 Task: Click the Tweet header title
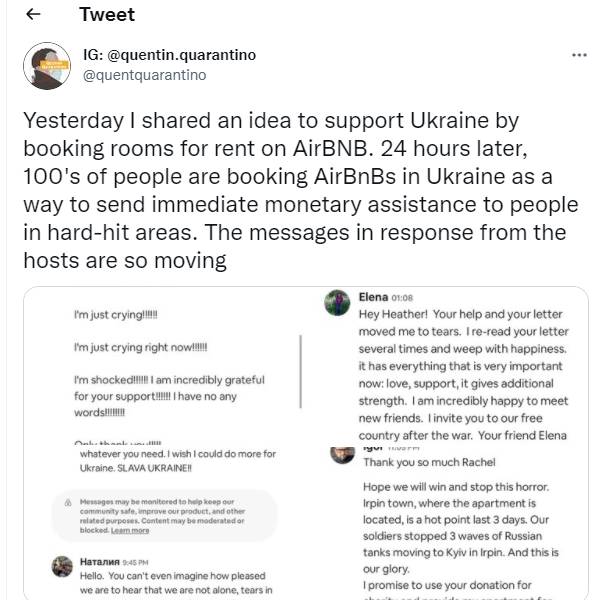[x=107, y=15]
